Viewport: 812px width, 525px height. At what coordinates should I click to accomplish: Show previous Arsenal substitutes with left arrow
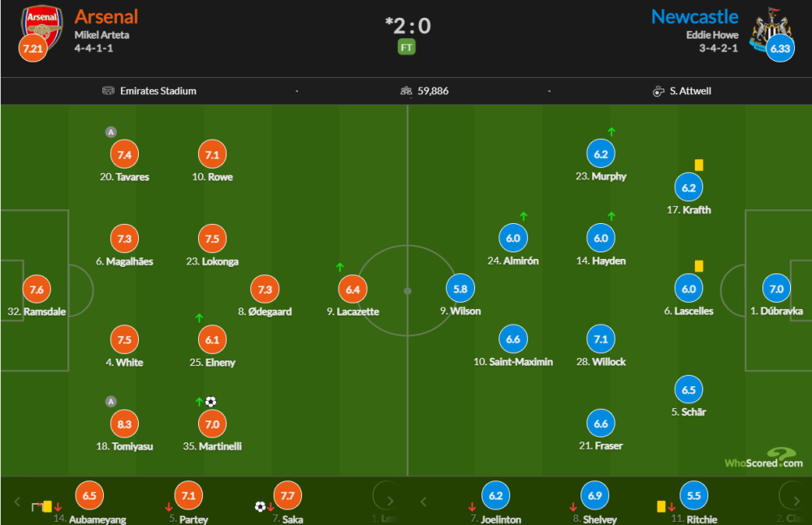(x=17, y=501)
